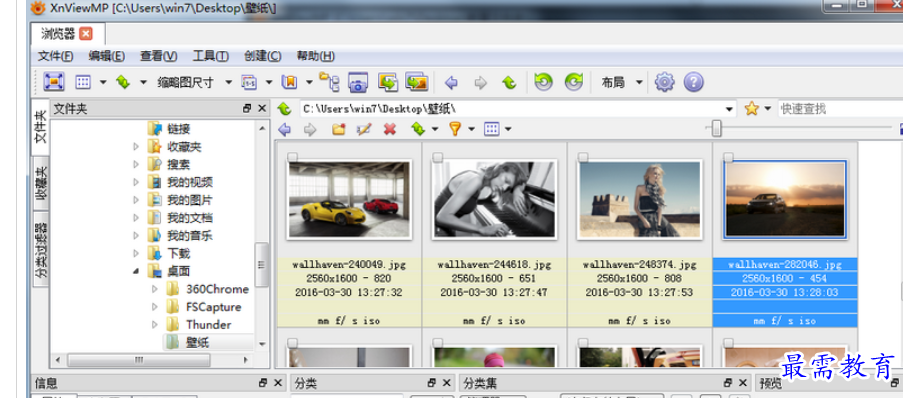The height and width of the screenshot is (398, 903).
Task: Select 壁纸 folder in tree
Action: click(197, 343)
